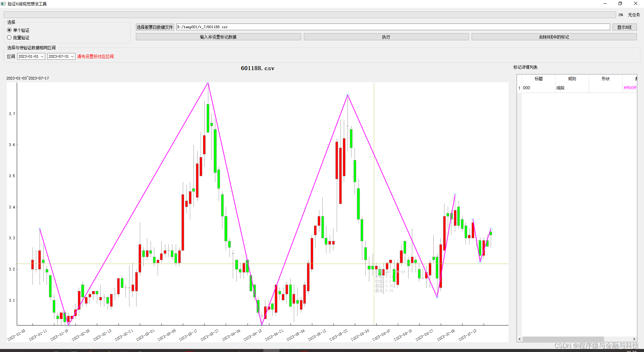Image resolution: width=644 pixels, height=352 pixels.
Task: Click the chart title 601188.csv
Action: coord(258,68)
